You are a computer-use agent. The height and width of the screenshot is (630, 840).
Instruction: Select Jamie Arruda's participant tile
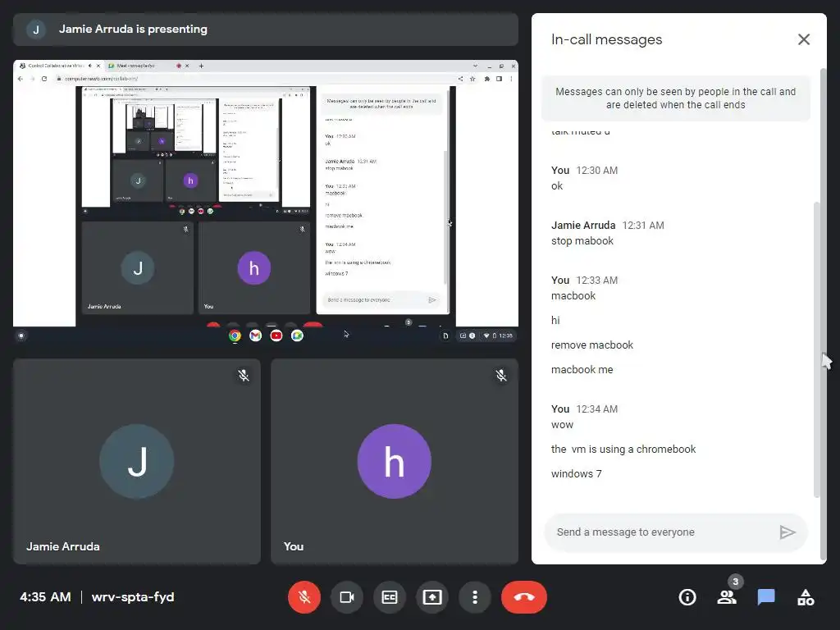pyautogui.click(x=137, y=461)
